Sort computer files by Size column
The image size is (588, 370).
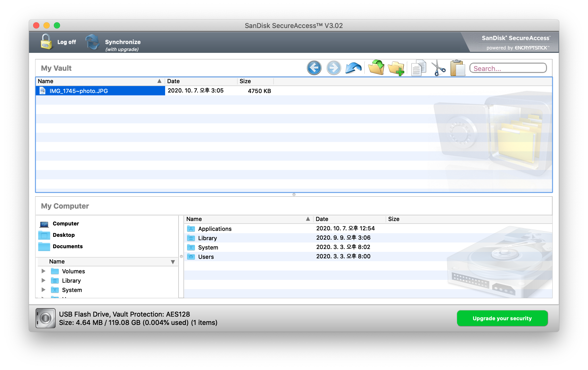[x=394, y=219]
